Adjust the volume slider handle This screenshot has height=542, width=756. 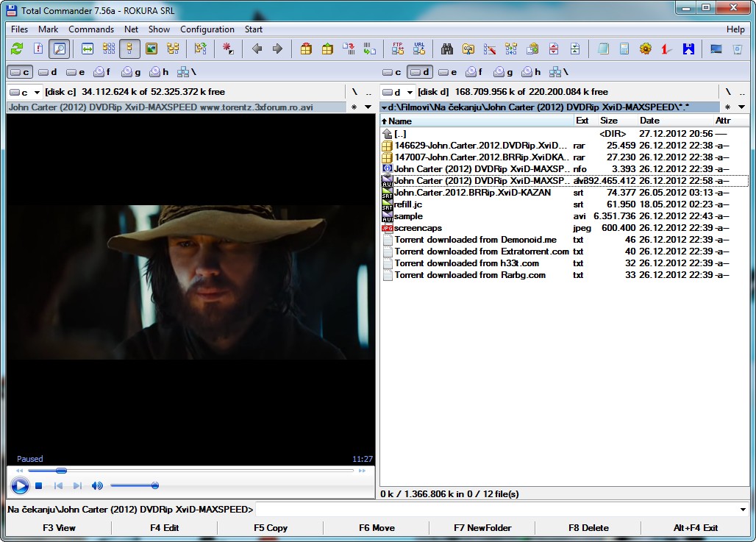[154, 485]
